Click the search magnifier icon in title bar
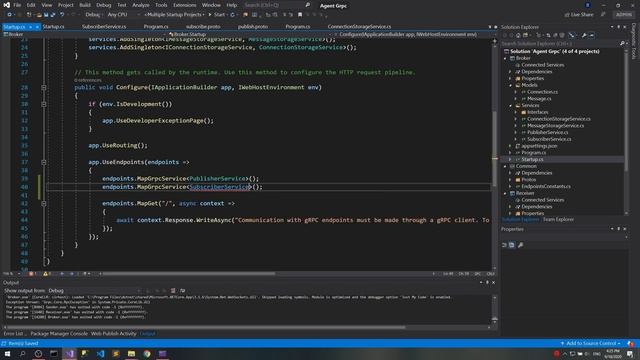The height and width of the screenshot is (360, 640). pyautogui.click(x=308, y=5)
